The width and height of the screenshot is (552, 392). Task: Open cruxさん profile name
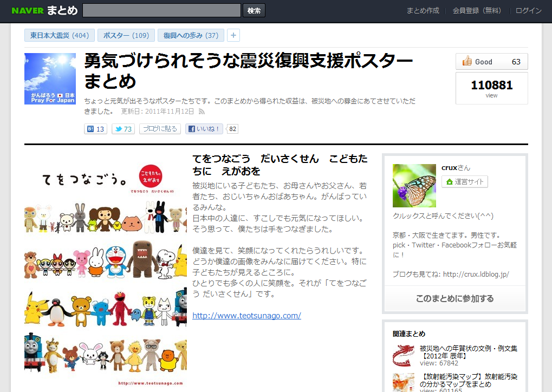coord(456,168)
